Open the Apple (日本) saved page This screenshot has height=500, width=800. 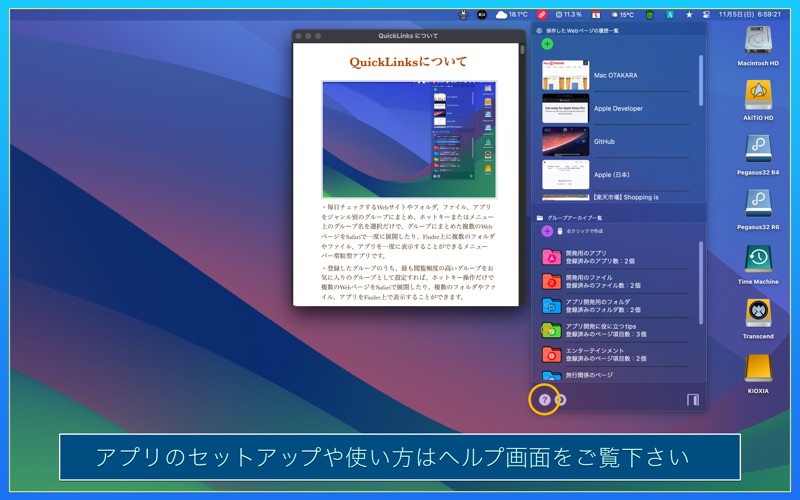tap(615, 174)
